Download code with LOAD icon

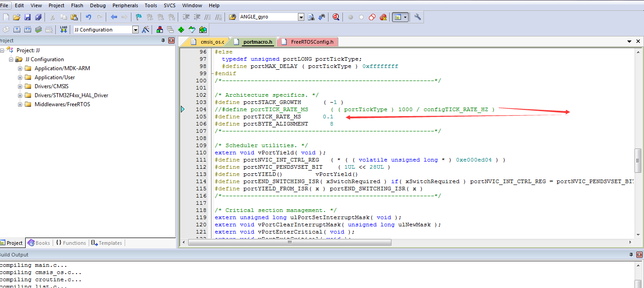pos(63,30)
